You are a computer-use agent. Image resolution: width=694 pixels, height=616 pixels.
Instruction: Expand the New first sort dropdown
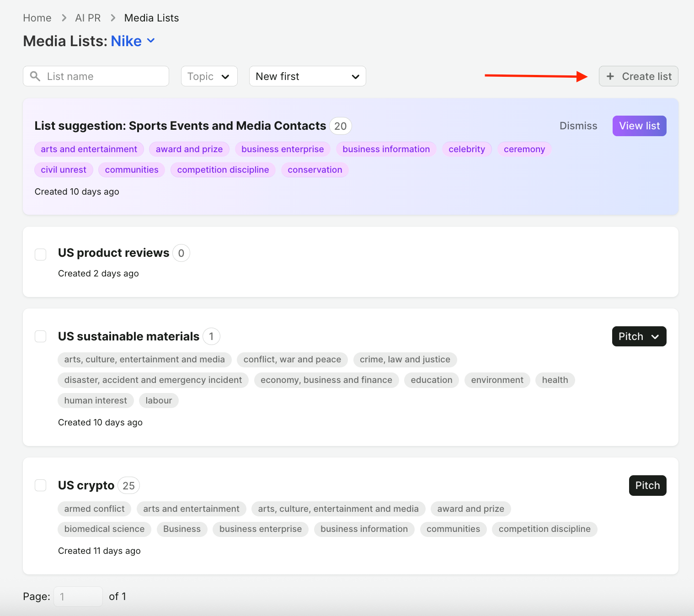coord(308,76)
